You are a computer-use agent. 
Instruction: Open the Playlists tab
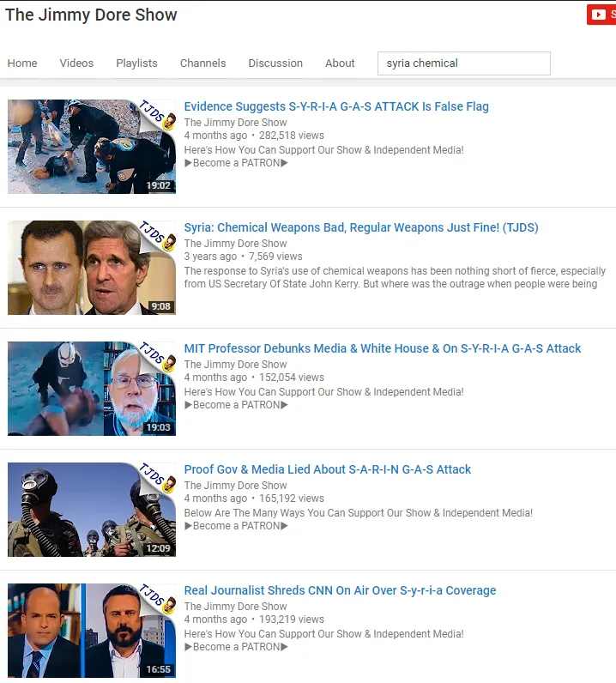(x=136, y=63)
